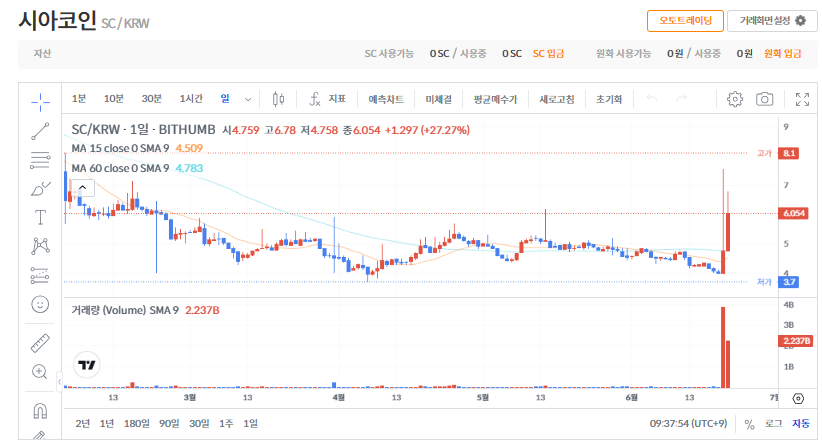The width and height of the screenshot is (822, 443).
Task: Select the trend line drawing tool
Action: [x=40, y=131]
